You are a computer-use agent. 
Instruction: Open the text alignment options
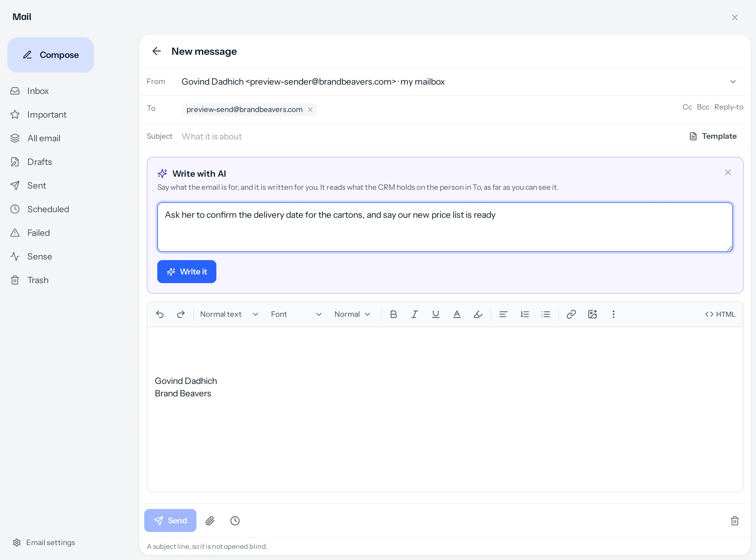[x=503, y=314]
